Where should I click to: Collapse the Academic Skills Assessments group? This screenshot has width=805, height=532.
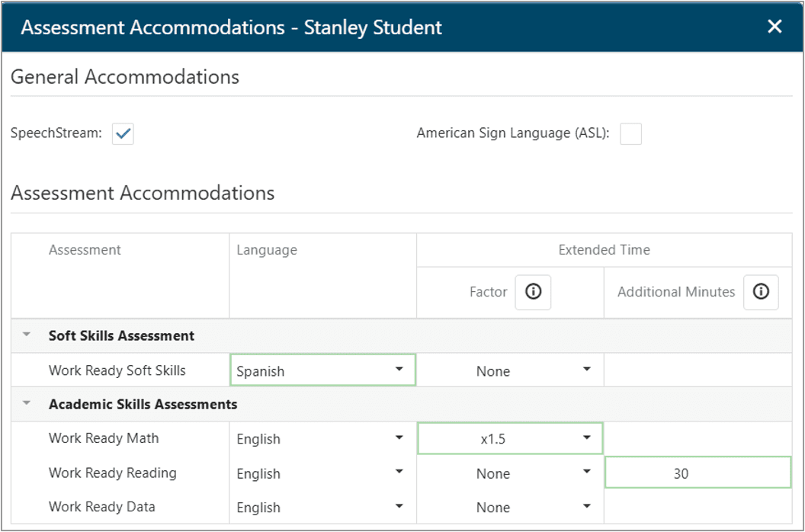27,404
